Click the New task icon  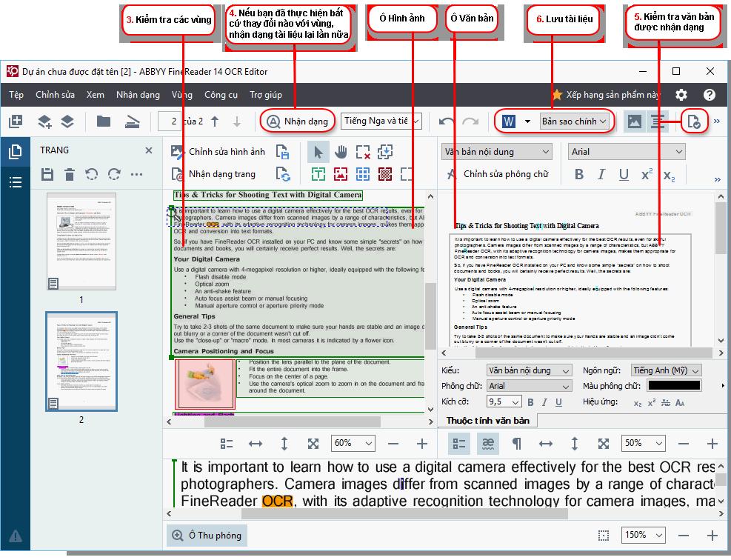(16, 121)
